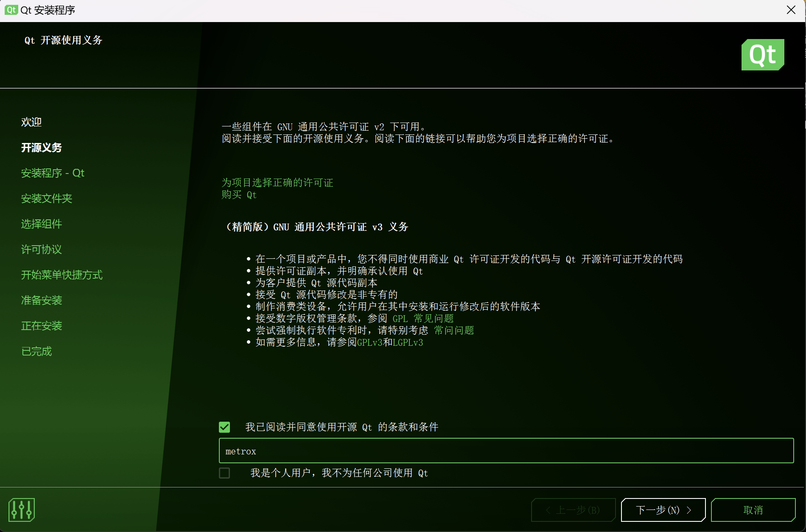
Task: Select the 开源义务 step in sidebar
Action: [x=42, y=148]
